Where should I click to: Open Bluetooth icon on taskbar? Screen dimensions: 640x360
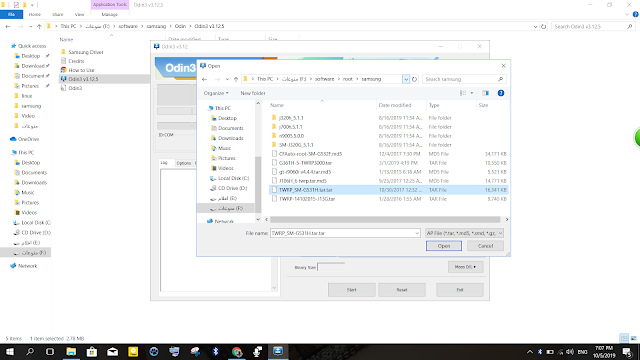coord(216,351)
